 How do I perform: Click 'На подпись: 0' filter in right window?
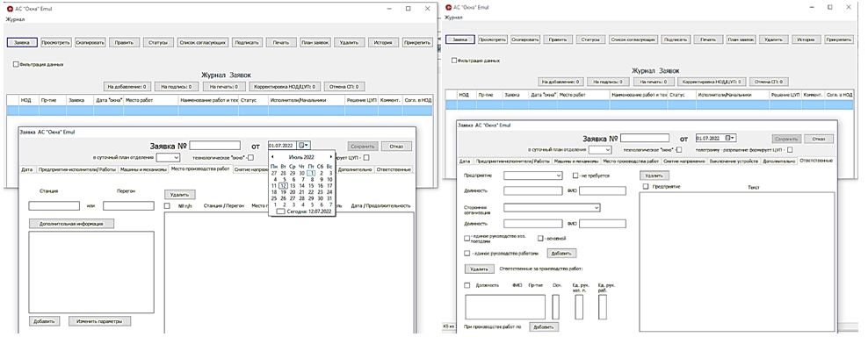(x=608, y=82)
